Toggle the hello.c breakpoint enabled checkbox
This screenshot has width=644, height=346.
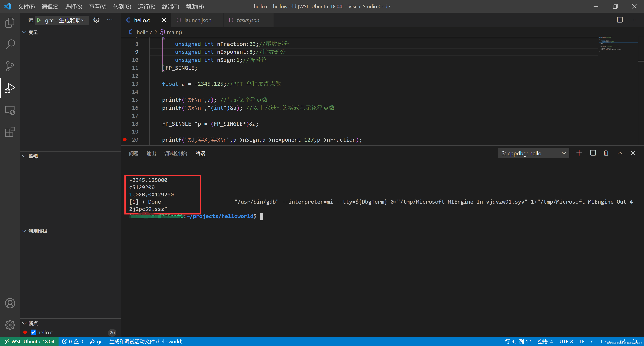(33, 332)
